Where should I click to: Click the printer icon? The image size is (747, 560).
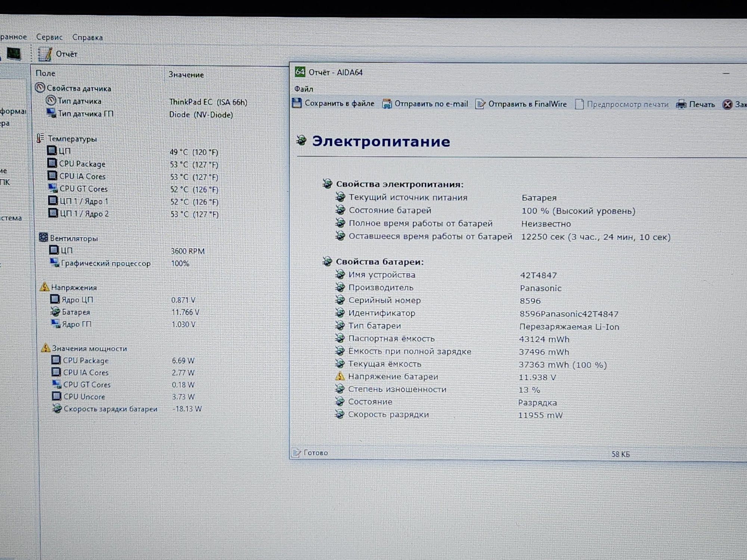[x=681, y=105]
